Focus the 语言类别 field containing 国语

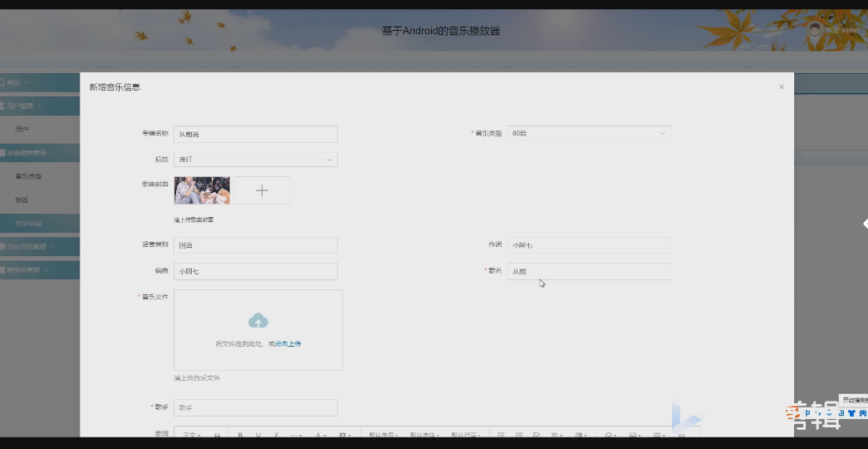(x=256, y=245)
